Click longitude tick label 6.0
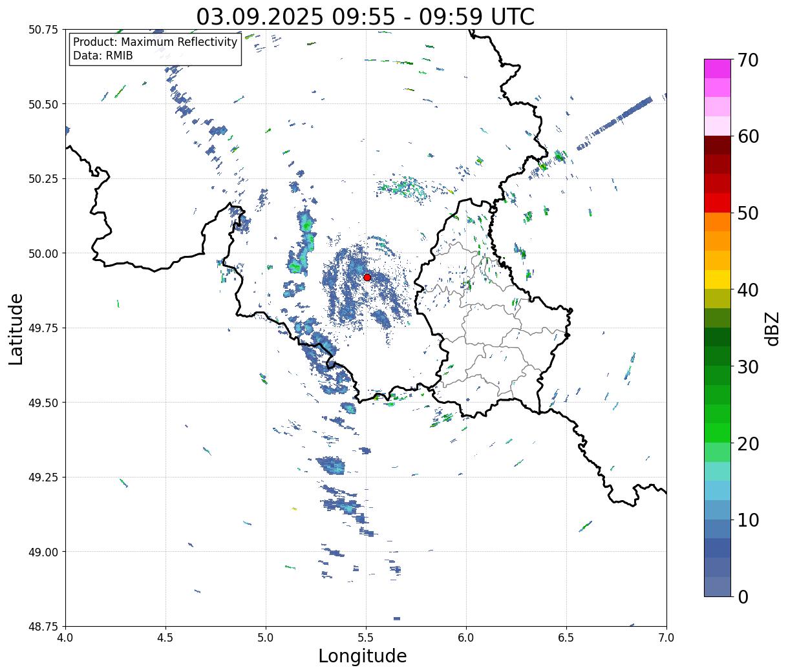The width and height of the screenshot is (788, 672). (x=466, y=638)
